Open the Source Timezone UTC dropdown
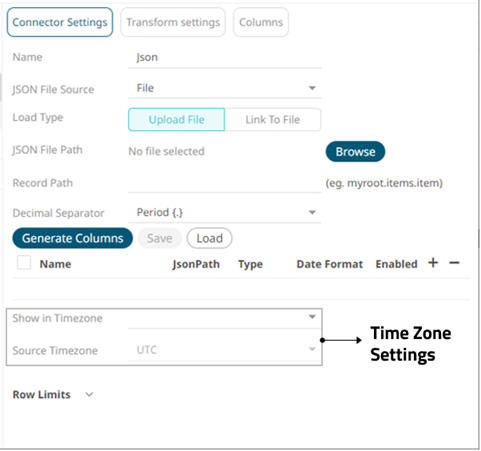This screenshot has height=451, width=481. tap(224, 350)
